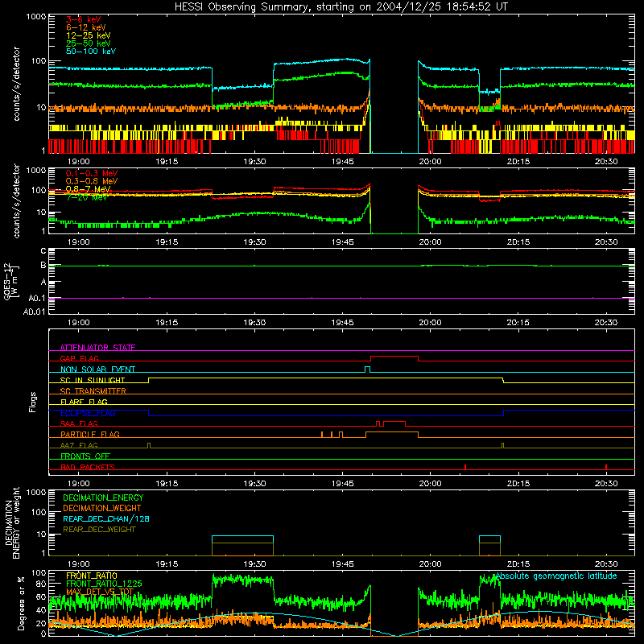Click the ATTENUATOR_STATE flag label
This screenshot has height=644, width=644.
click(x=97, y=348)
